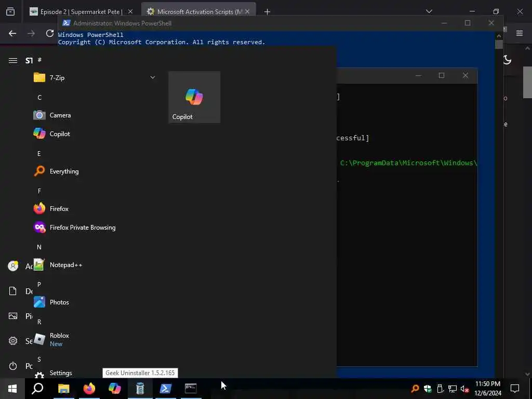Open a new browser tab
The image size is (532, 399).
tap(268, 12)
